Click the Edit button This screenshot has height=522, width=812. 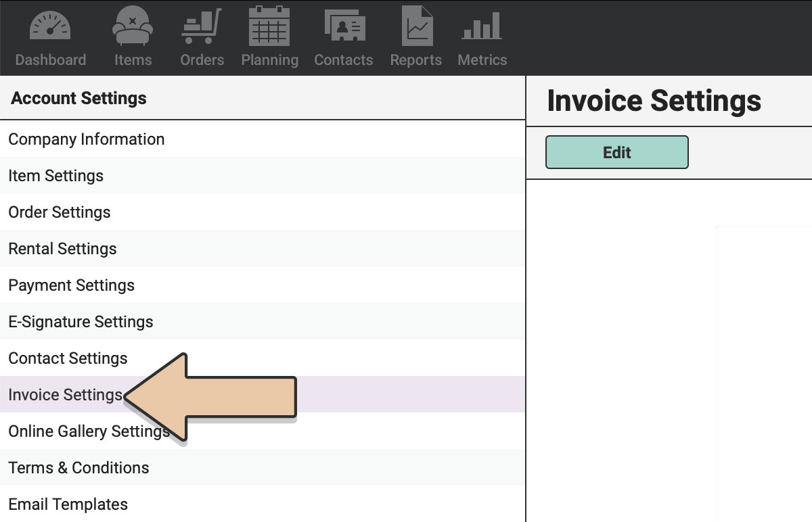coord(616,152)
